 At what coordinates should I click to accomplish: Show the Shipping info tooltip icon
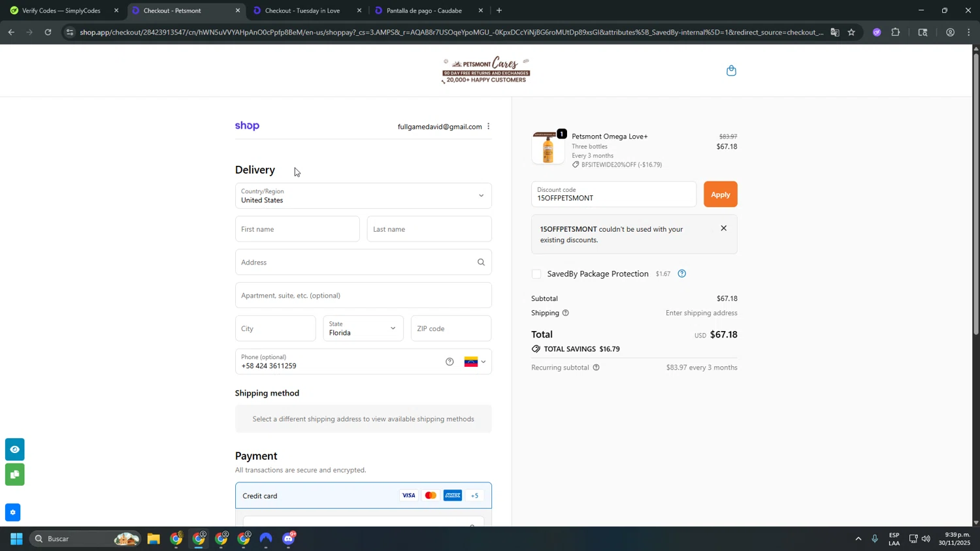coord(566,313)
